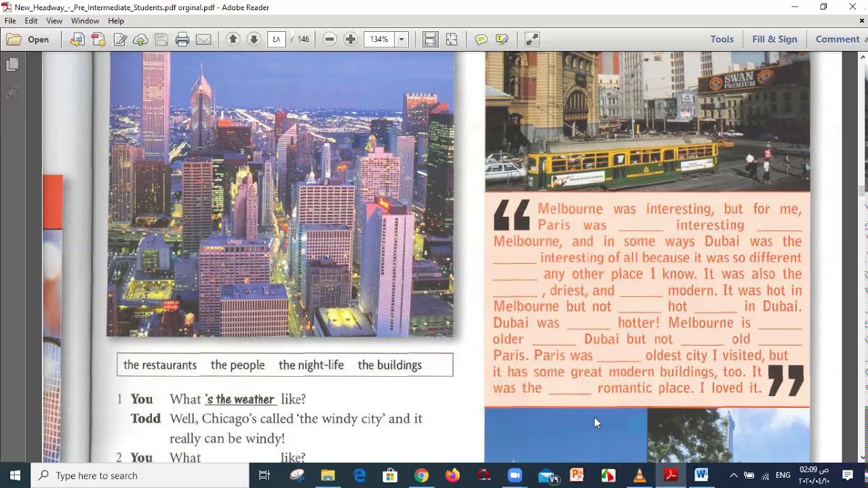Click the Save (floppy disk) icon
868x488 pixels.
pyautogui.click(x=161, y=39)
